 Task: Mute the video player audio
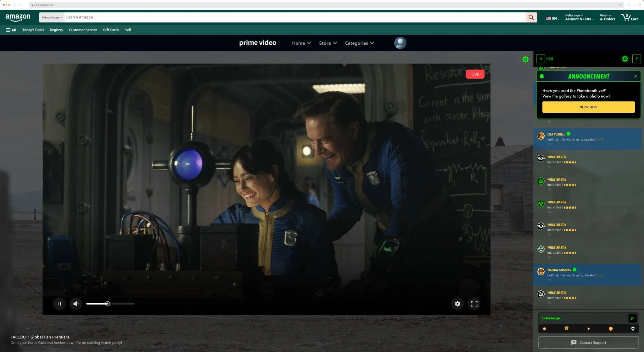(76, 304)
